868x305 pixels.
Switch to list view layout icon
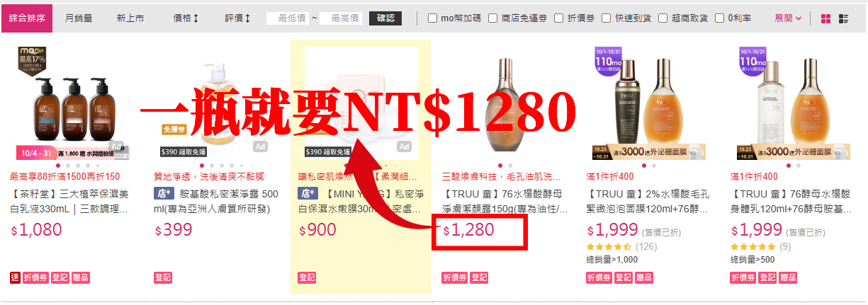[x=843, y=18]
